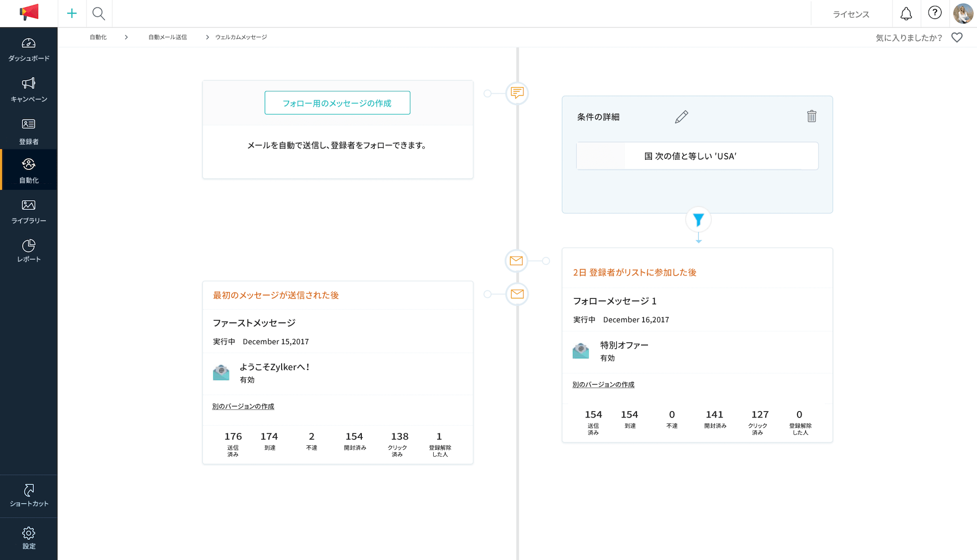The width and height of the screenshot is (977, 560).
Task: Click 138 クリック済み stat
Action: point(399,444)
